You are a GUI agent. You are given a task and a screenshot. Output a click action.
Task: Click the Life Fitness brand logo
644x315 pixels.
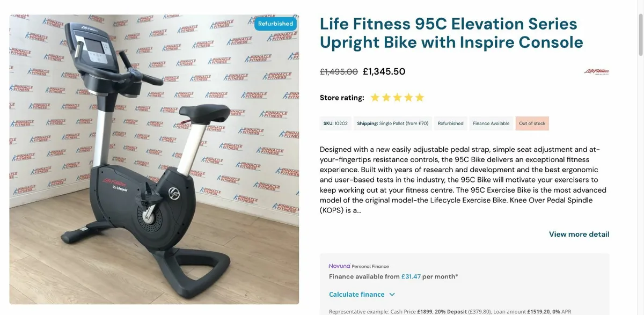click(596, 71)
